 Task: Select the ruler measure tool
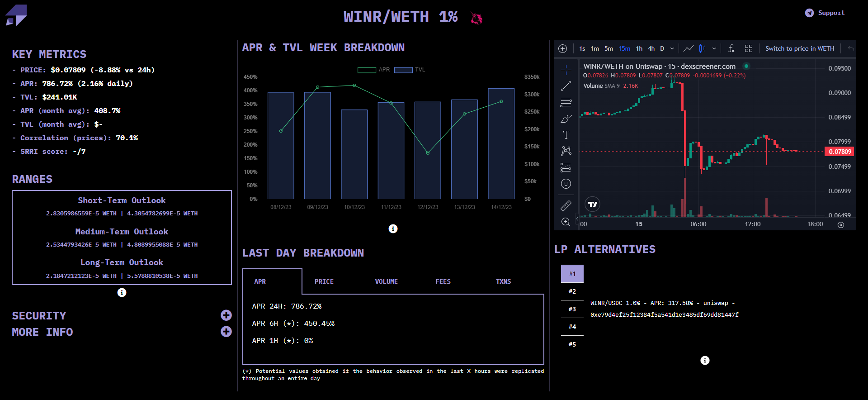click(x=566, y=206)
